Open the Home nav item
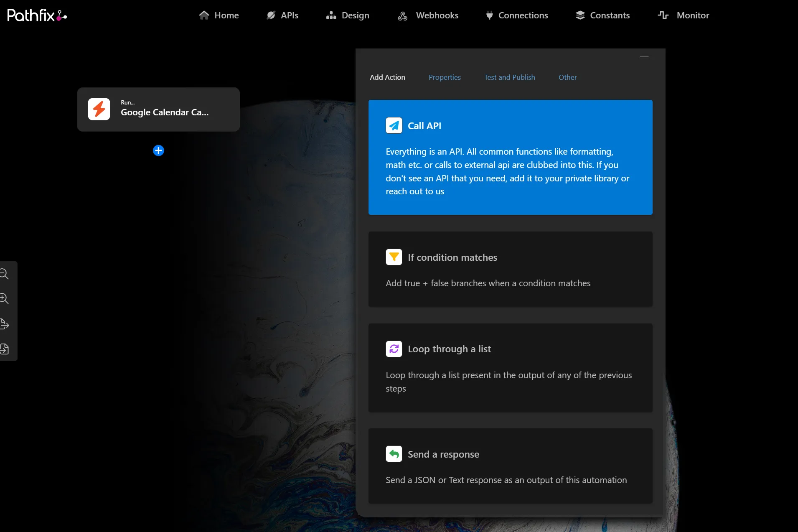798x532 pixels. point(219,15)
